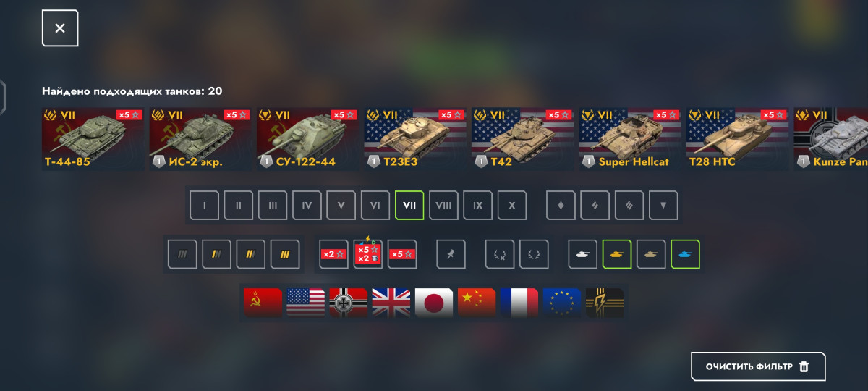
Task: Click the Очистить фильтр button
Action: click(758, 366)
